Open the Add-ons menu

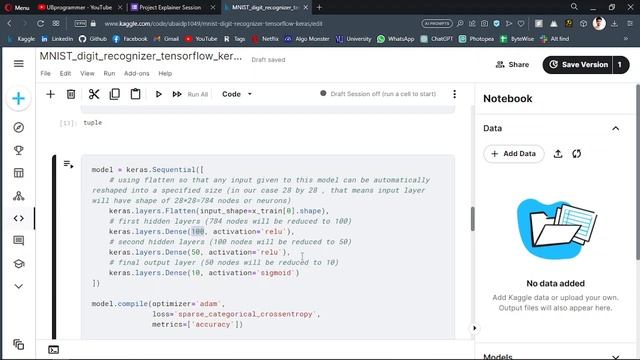click(137, 73)
